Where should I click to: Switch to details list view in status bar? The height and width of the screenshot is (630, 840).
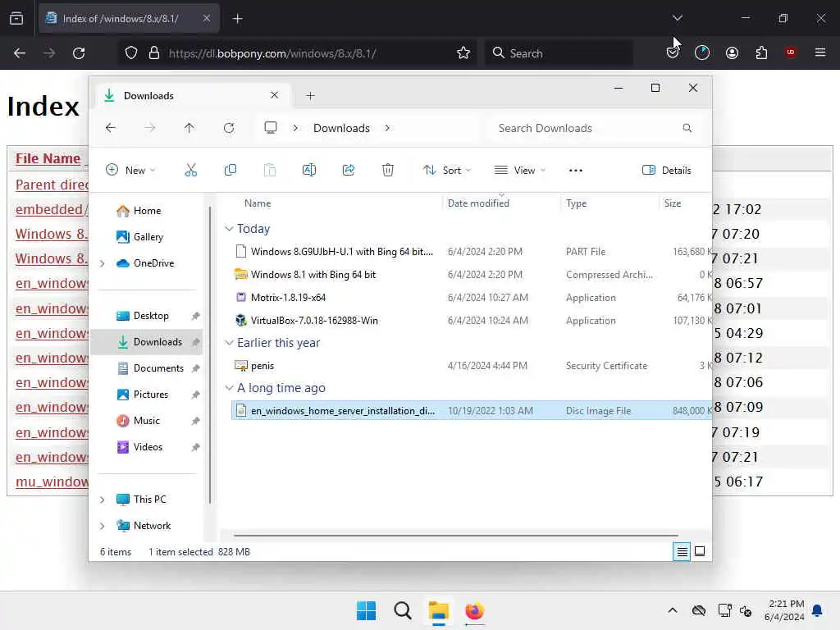(x=682, y=551)
